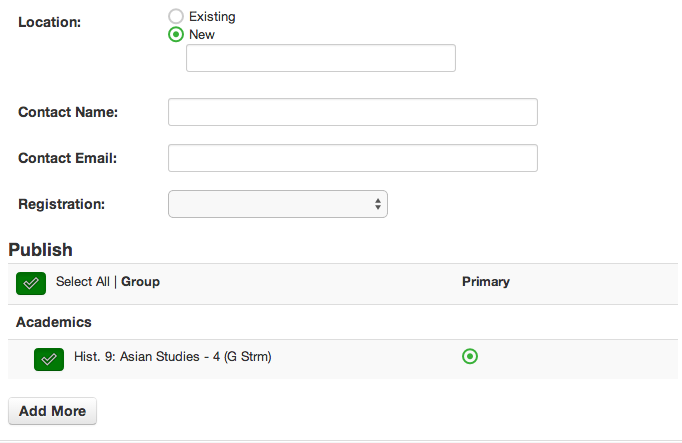Click the Contact Name field label
682x443 pixels.
point(68,112)
